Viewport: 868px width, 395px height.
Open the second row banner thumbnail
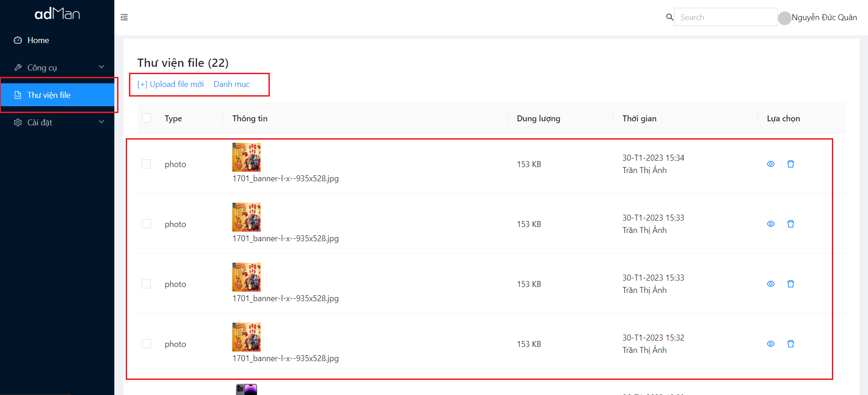(x=246, y=217)
